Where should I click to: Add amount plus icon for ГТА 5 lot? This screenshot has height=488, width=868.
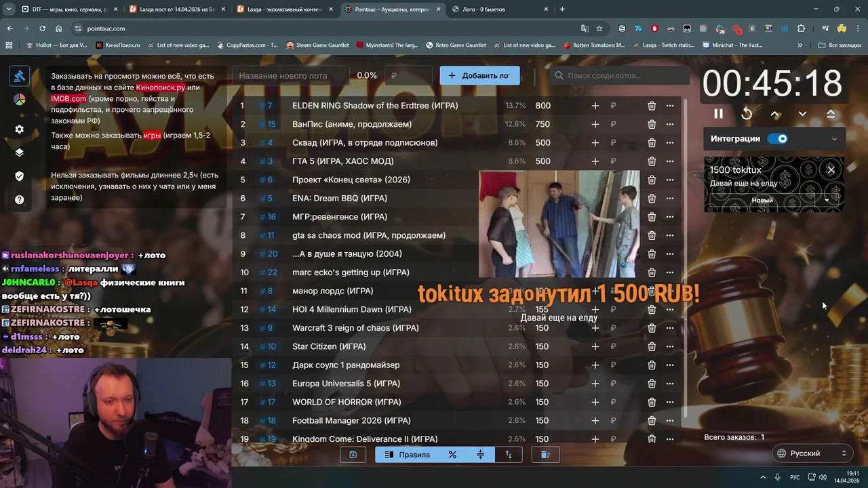click(595, 161)
